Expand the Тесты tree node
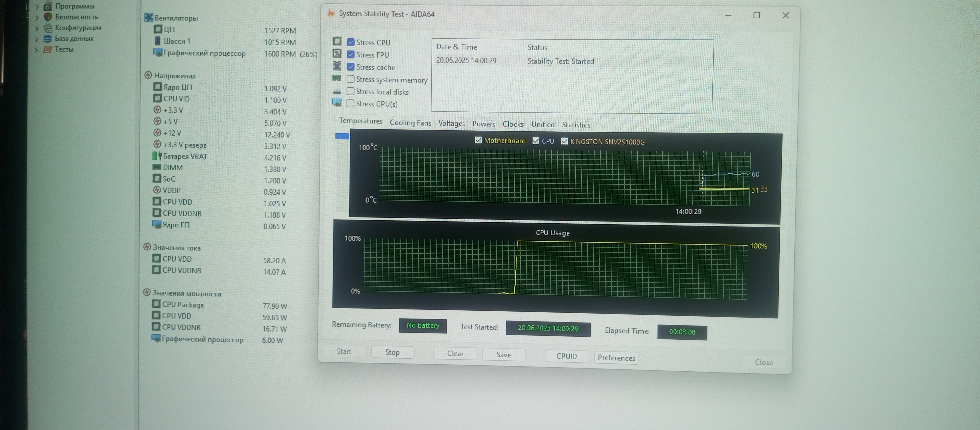 point(37,50)
